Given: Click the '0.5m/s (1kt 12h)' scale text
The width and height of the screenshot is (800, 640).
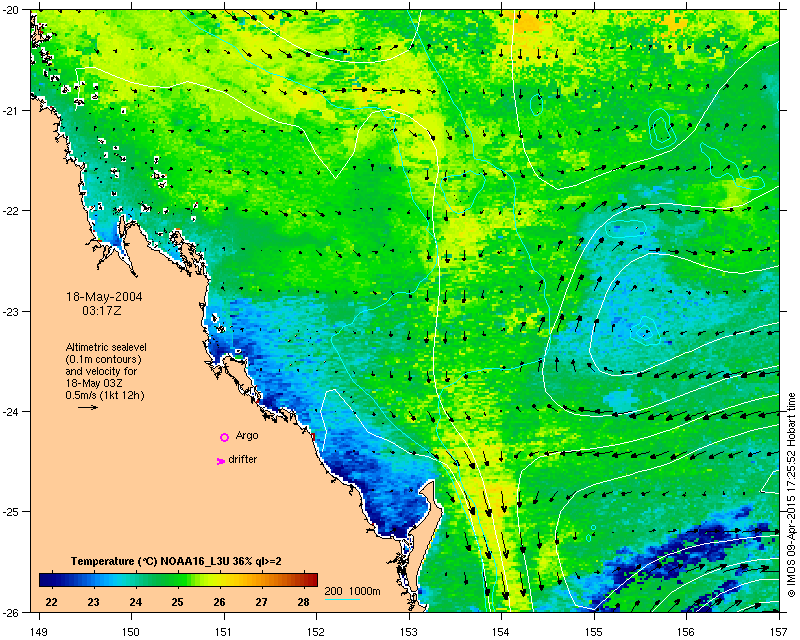Looking at the screenshot, I should [x=105, y=395].
